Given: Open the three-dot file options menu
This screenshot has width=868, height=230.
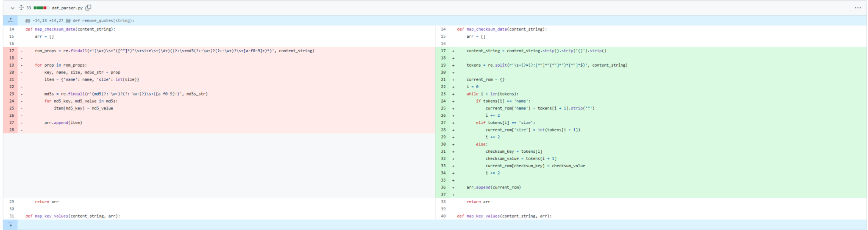Looking at the screenshot, I should click(857, 8).
